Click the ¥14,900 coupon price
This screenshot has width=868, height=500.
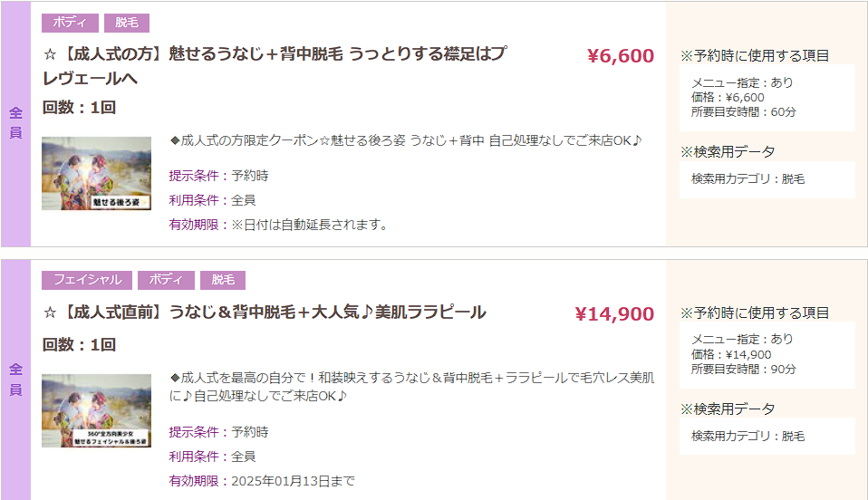614,314
